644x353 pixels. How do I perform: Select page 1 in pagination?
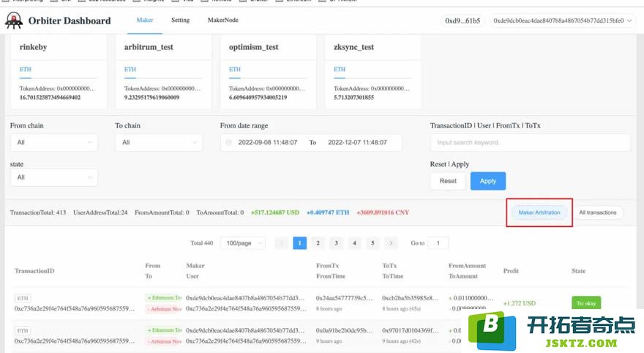[x=300, y=243]
